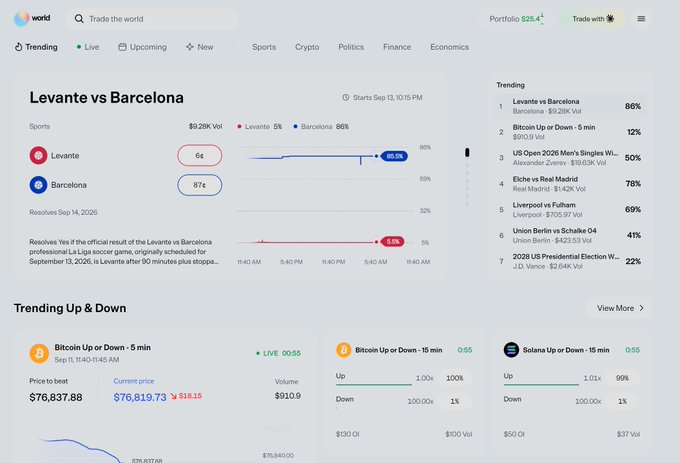This screenshot has width=680, height=463.
Task: Open Bitcoin Up or Down - 15 min card
Action: pyautogui.click(x=399, y=350)
